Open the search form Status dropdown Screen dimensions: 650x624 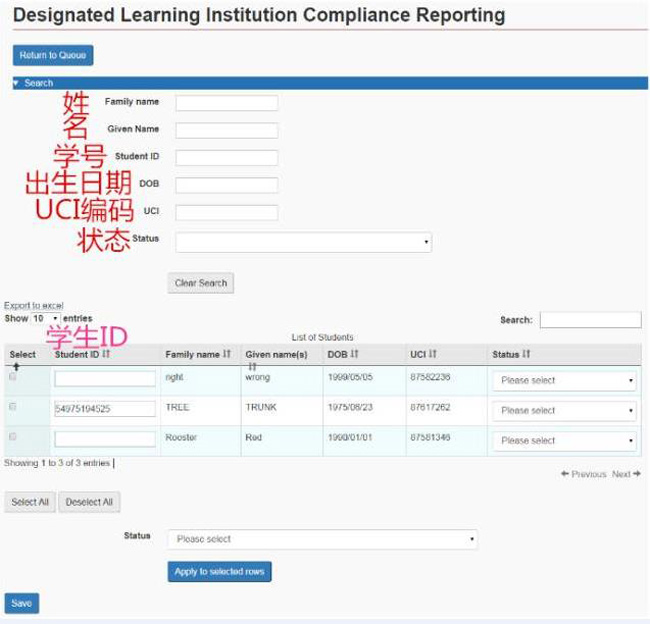coord(303,242)
